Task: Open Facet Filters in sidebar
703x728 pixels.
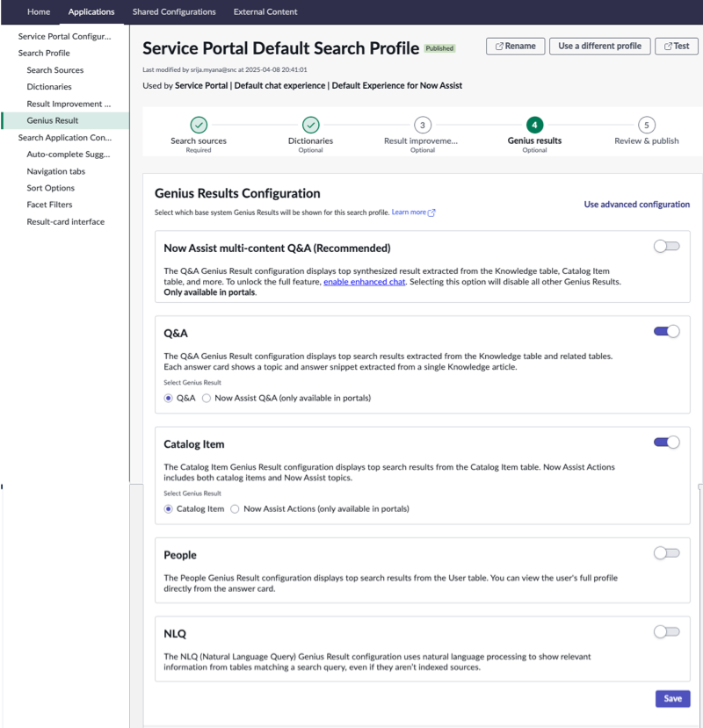Action: [x=49, y=205]
